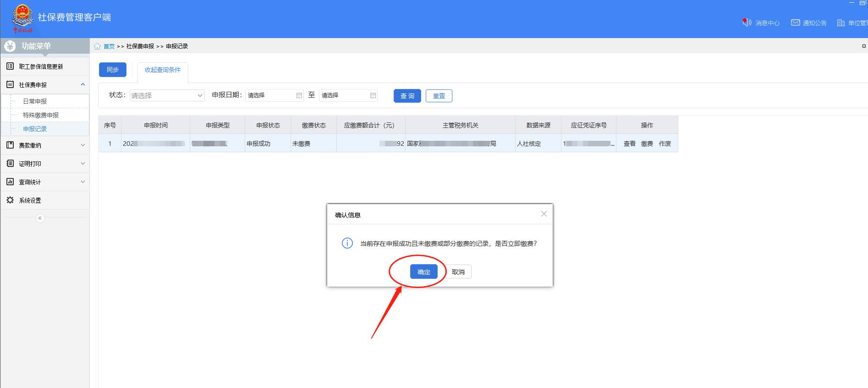868x388 pixels.
Task: Expand the 证明打印 menu chevron
Action: pyautogui.click(x=83, y=163)
